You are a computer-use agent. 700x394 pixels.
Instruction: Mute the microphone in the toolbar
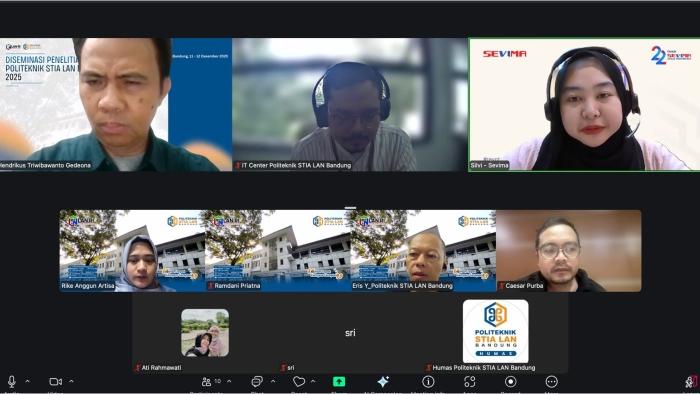pyautogui.click(x=12, y=382)
